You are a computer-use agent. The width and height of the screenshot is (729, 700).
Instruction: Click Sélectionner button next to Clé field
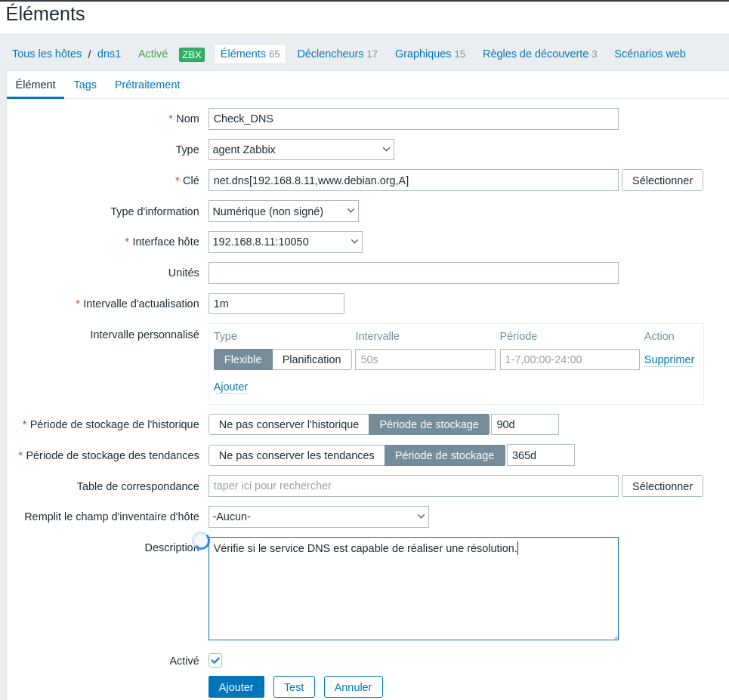click(x=662, y=180)
